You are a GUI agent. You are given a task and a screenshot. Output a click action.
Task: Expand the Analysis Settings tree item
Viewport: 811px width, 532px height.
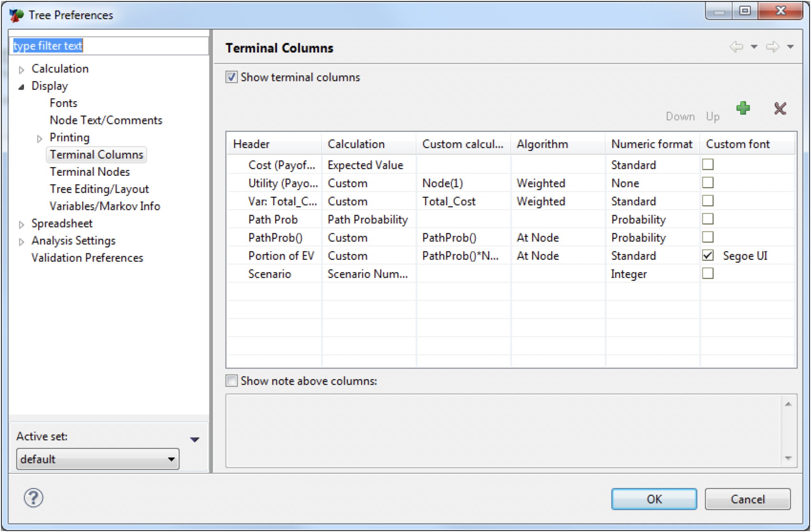tap(21, 241)
